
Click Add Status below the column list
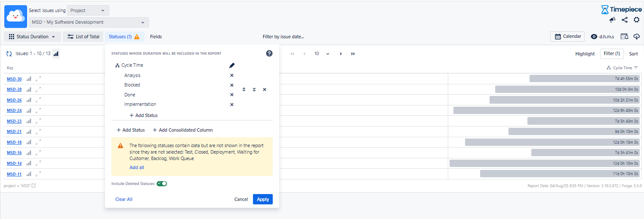(131, 130)
